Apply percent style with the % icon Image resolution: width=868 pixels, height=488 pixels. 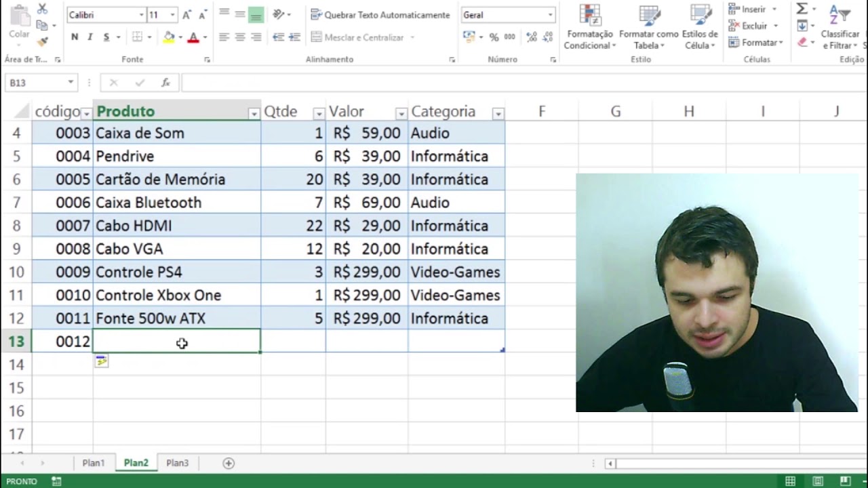494,37
